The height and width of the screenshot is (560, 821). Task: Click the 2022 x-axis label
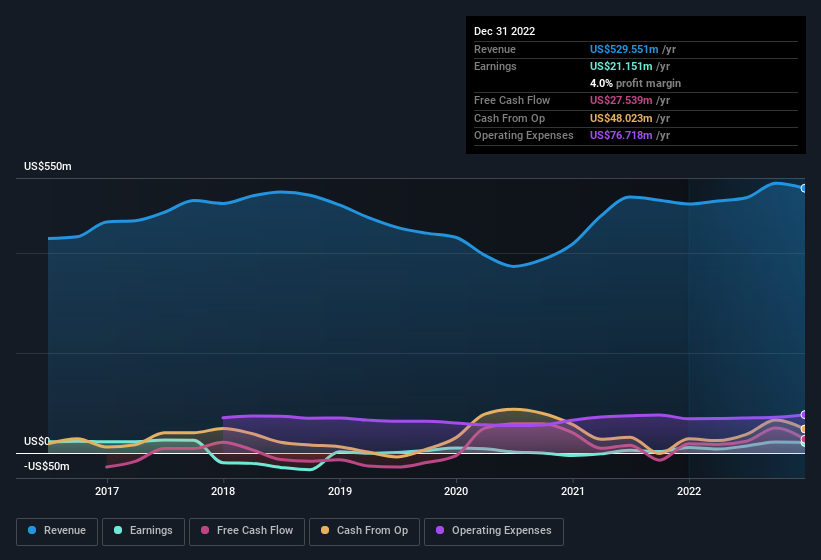pos(689,491)
